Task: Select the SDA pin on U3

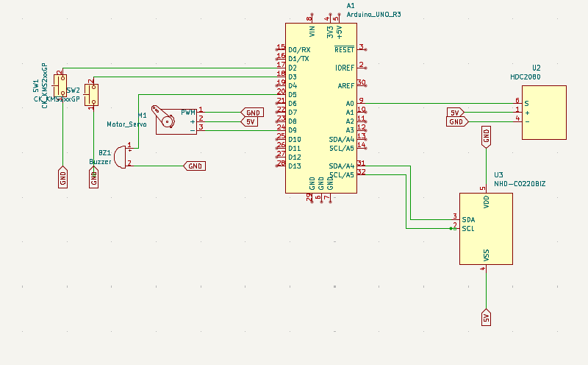Action: 468,219
